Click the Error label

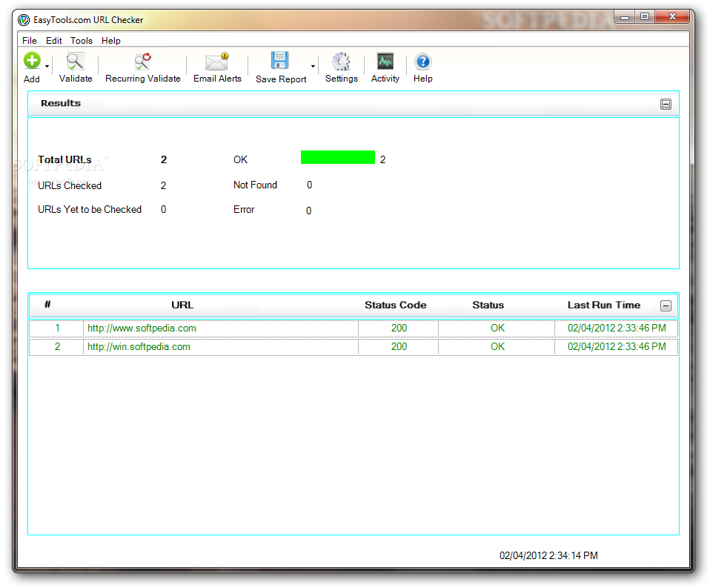click(244, 209)
